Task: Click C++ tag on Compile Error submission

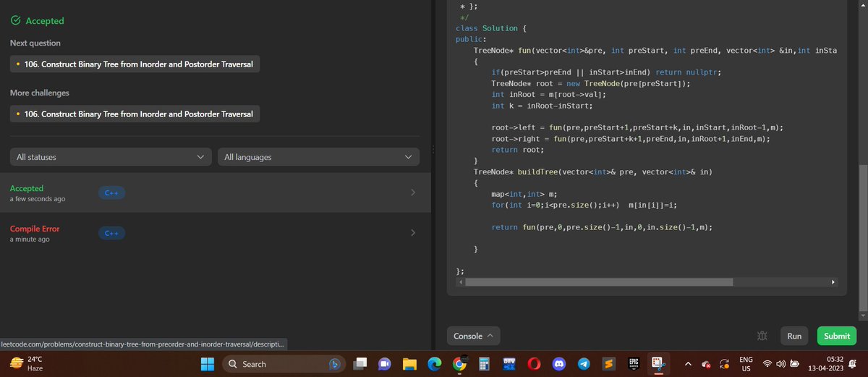Action: coord(112,233)
